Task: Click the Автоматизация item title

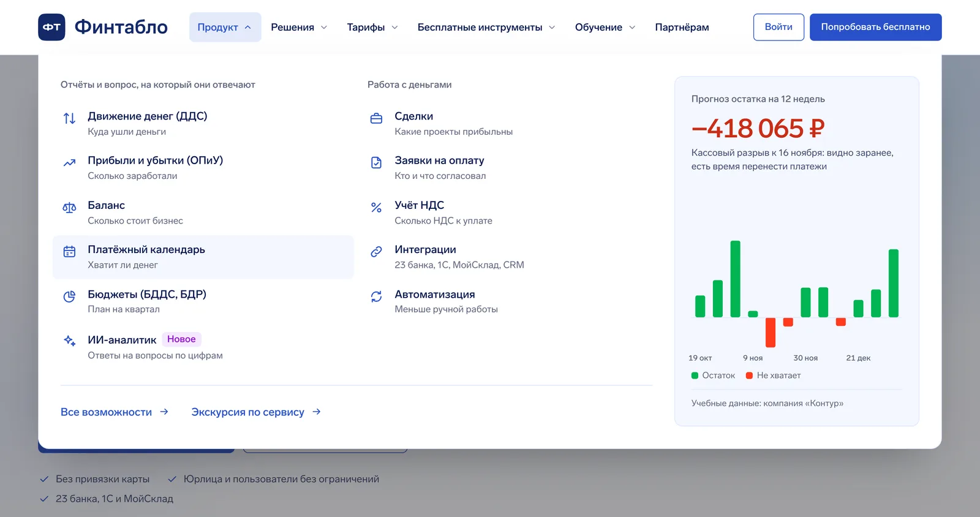Action: pyautogui.click(x=434, y=294)
